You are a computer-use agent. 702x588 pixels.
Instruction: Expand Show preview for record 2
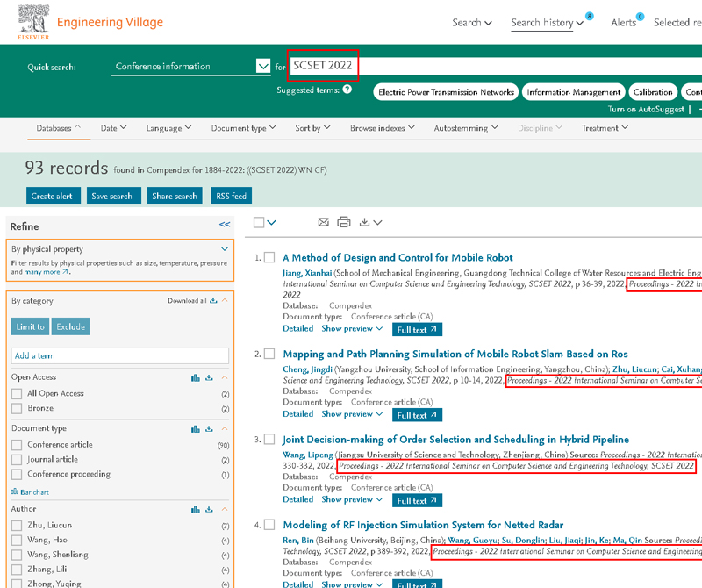(x=352, y=414)
